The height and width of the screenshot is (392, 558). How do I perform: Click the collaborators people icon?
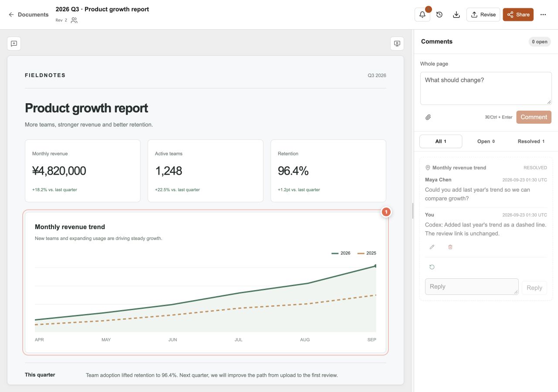pyautogui.click(x=74, y=20)
